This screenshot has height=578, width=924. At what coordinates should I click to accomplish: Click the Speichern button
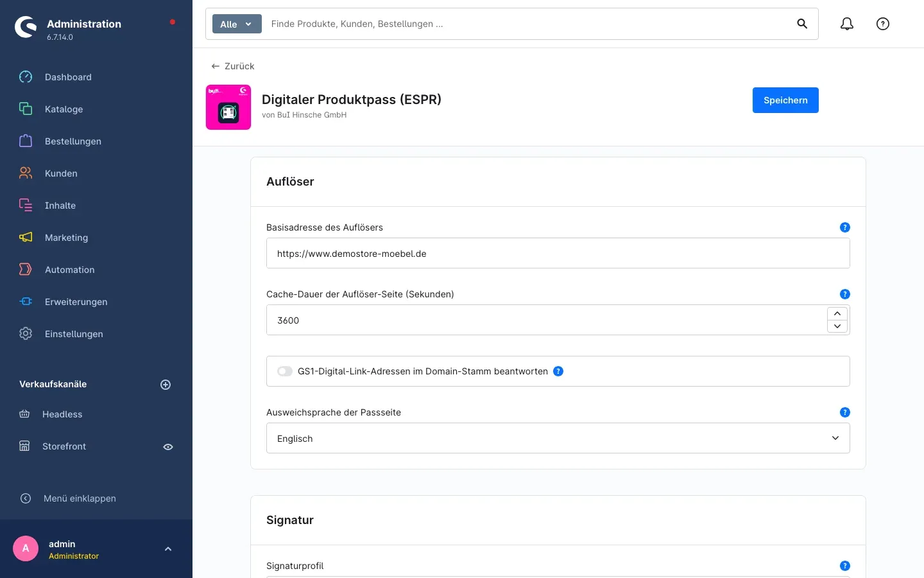click(785, 100)
